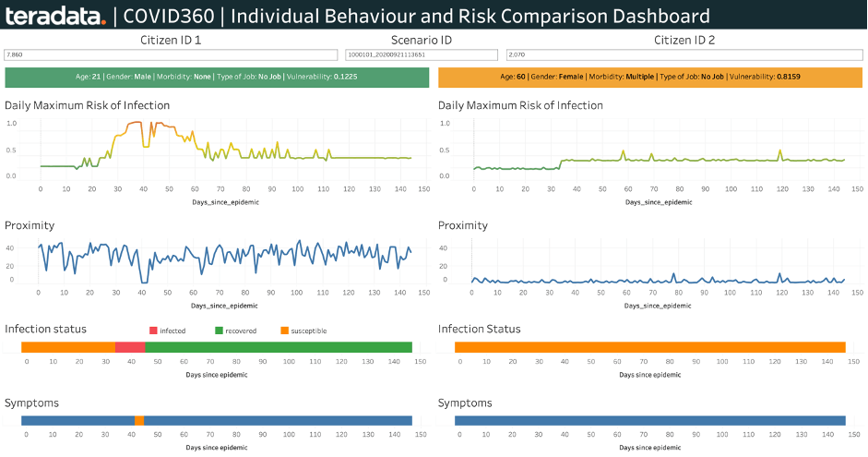Click the orange Age 60 Female profile banner
This screenshot has height=457, width=868.
click(650, 78)
